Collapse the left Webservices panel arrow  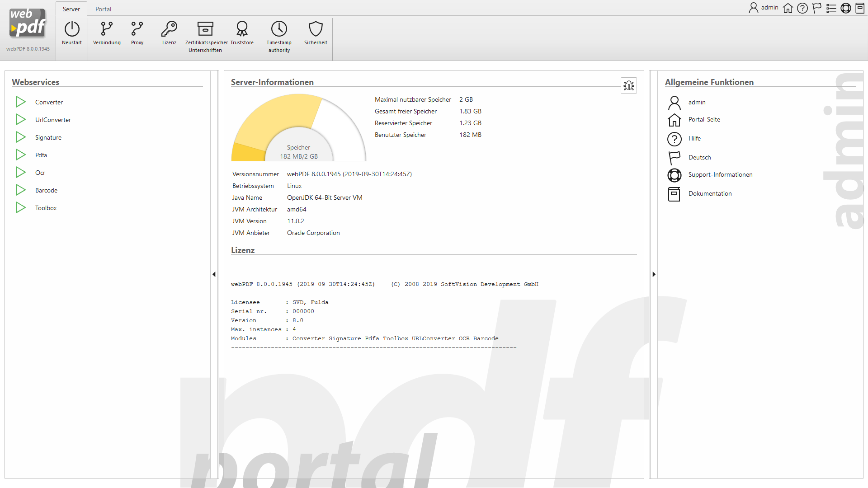coord(214,274)
